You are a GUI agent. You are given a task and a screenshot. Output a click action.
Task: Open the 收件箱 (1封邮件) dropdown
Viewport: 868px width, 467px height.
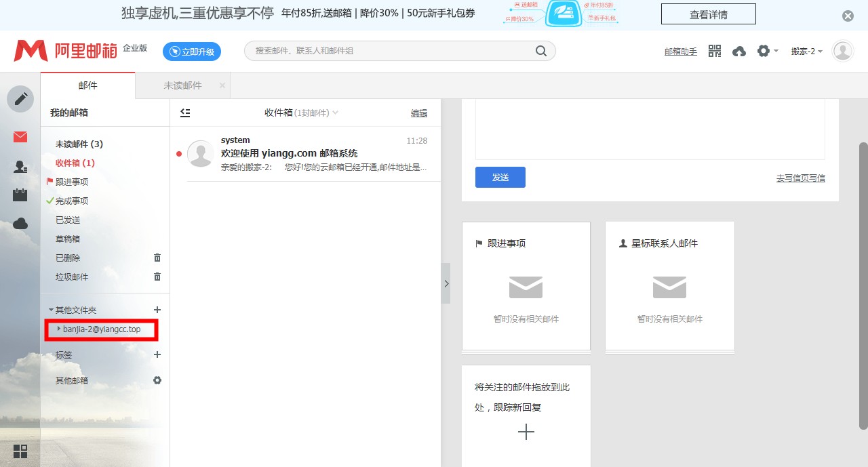[302, 113]
